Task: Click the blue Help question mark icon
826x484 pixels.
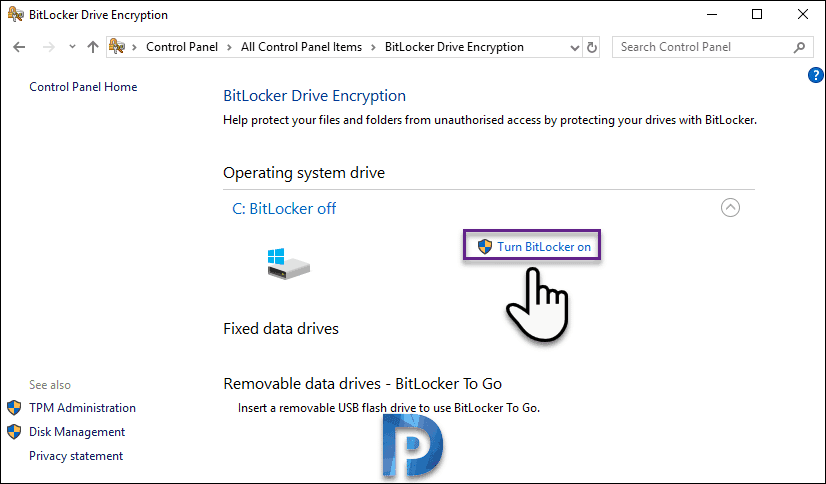Action: point(815,75)
